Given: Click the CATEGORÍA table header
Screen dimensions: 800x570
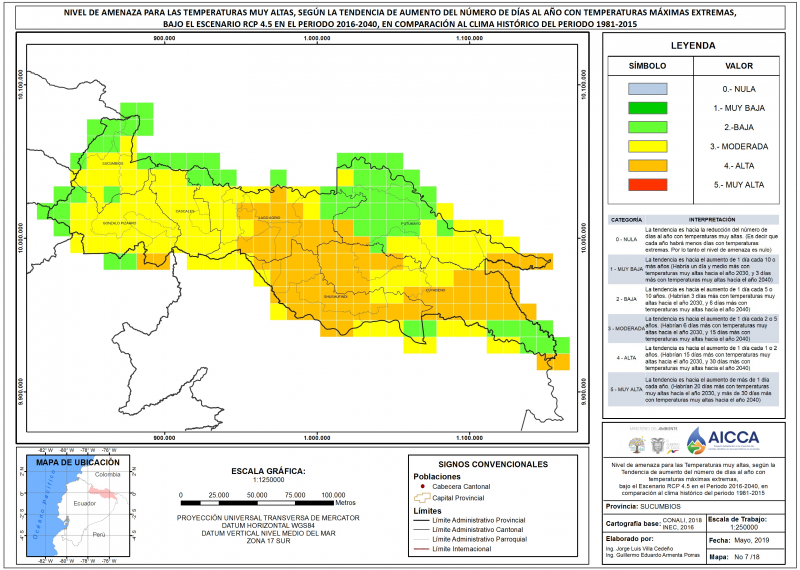Looking at the screenshot, I should [626, 220].
